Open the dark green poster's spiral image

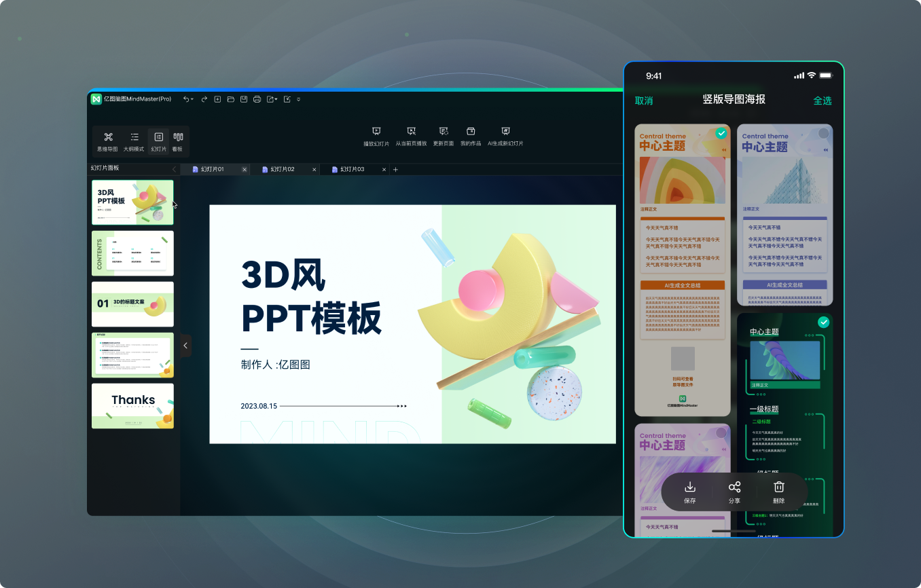[784, 360]
